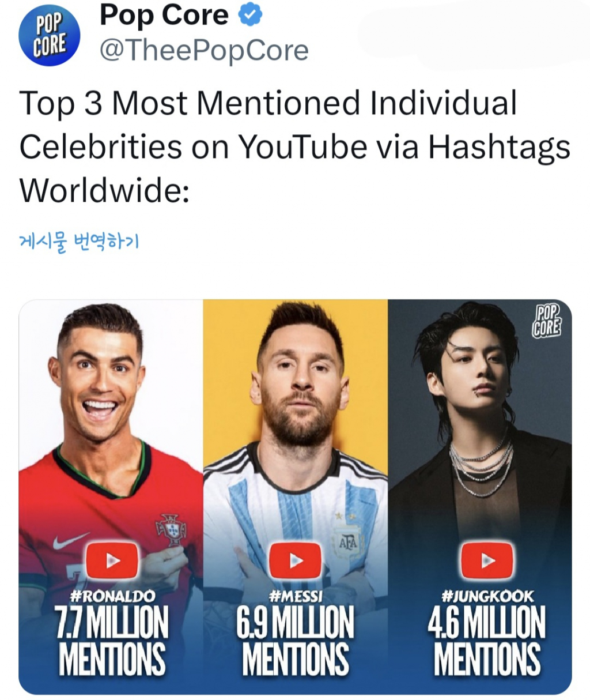Click the #JUNGKOOK hashtag label
Image resolution: width=590 pixels, height=700 pixels.
pyautogui.click(x=487, y=596)
